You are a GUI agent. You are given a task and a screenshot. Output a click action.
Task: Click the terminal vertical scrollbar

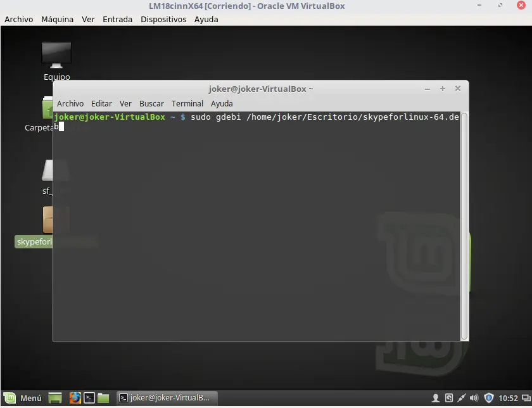tap(464, 226)
